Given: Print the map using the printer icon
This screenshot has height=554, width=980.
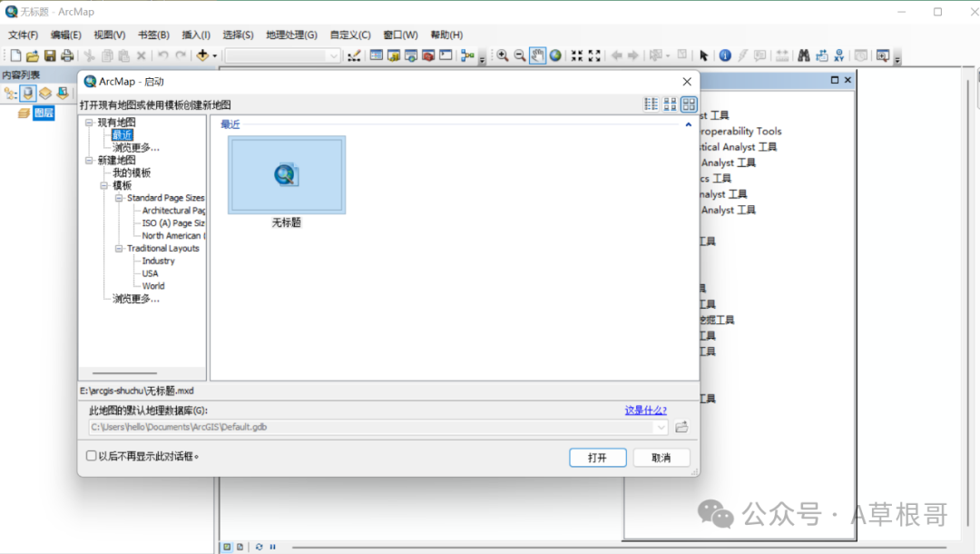Looking at the screenshot, I should [x=67, y=55].
